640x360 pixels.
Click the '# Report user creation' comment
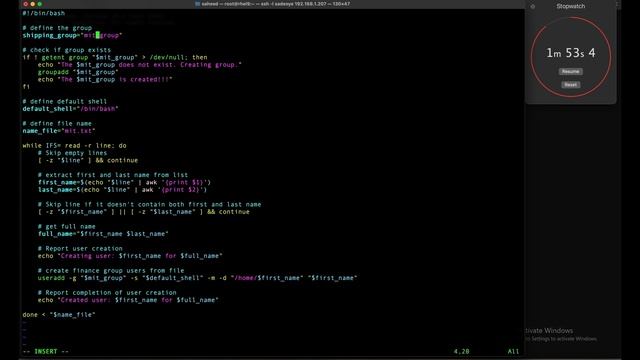(x=80, y=248)
